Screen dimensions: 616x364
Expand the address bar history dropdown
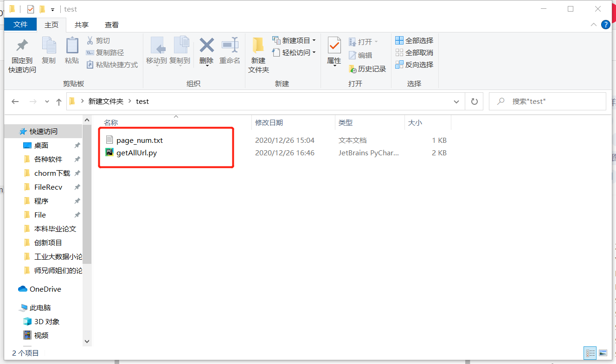[x=456, y=102]
